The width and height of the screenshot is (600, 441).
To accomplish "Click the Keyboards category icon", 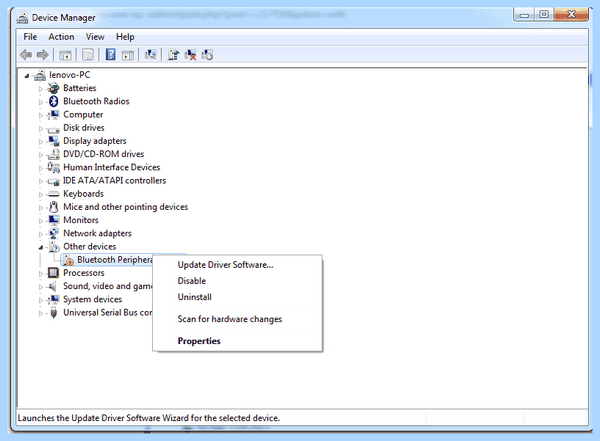I will coord(54,194).
